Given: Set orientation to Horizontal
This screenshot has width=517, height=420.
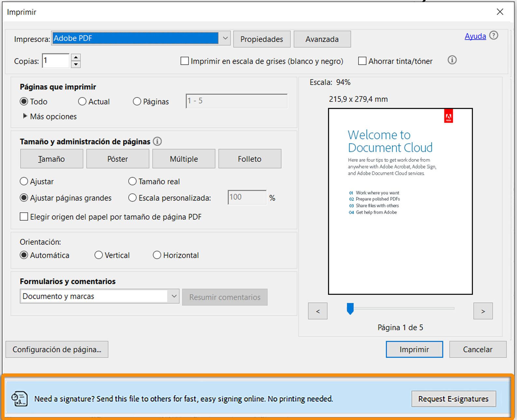Looking at the screenshot, I should 157,255.
